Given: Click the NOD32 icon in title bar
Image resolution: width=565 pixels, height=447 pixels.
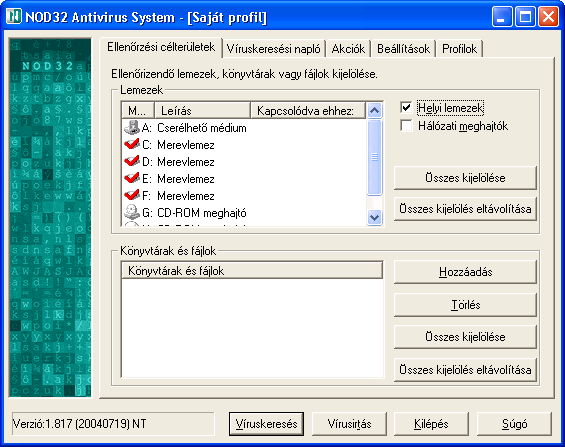Looking at the screenshot, I should pyautogui.click(x=14, y=16).
